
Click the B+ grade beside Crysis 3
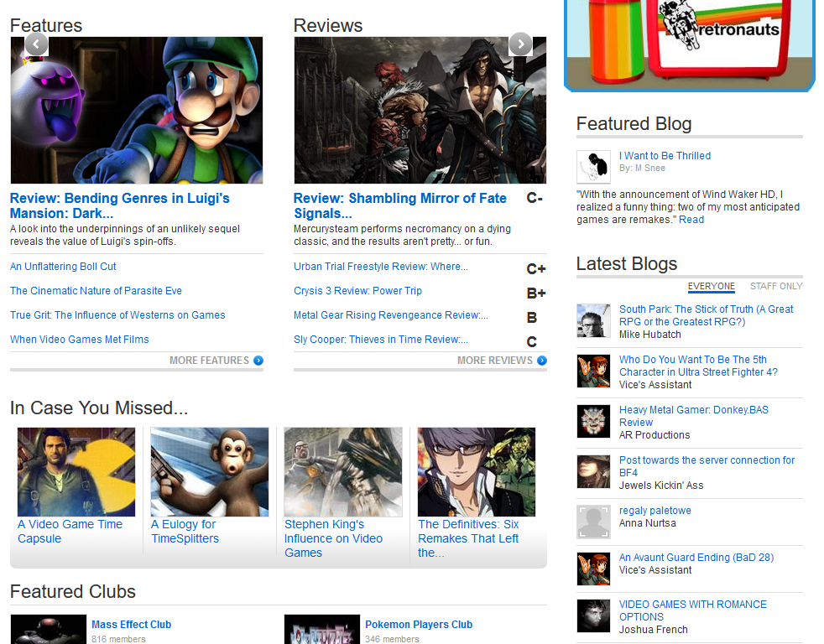pyautogui.click(x=536, y=293)
